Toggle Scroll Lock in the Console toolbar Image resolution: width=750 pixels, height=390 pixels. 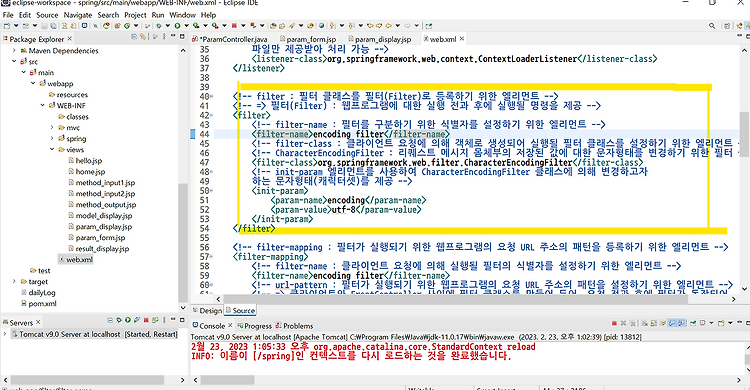click(653, 323)
